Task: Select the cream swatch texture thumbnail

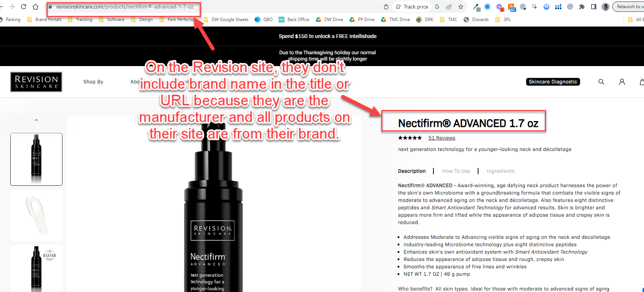Action: (36, 216)
